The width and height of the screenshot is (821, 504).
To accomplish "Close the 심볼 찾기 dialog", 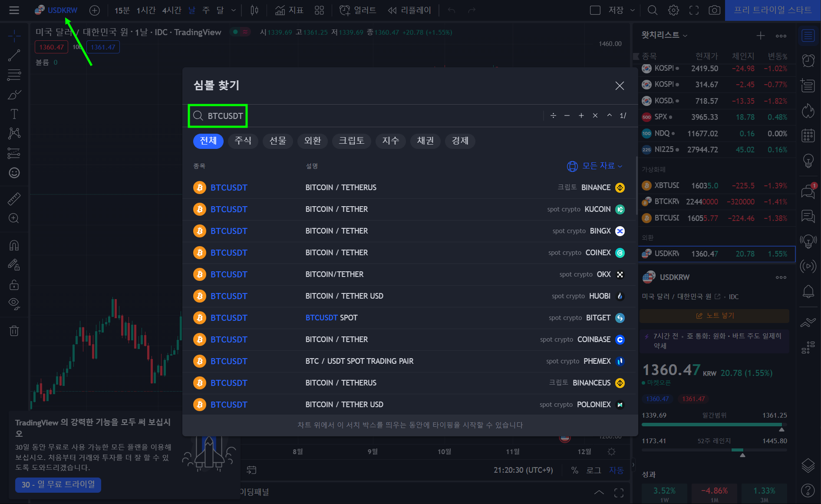I will coord(620,86).
